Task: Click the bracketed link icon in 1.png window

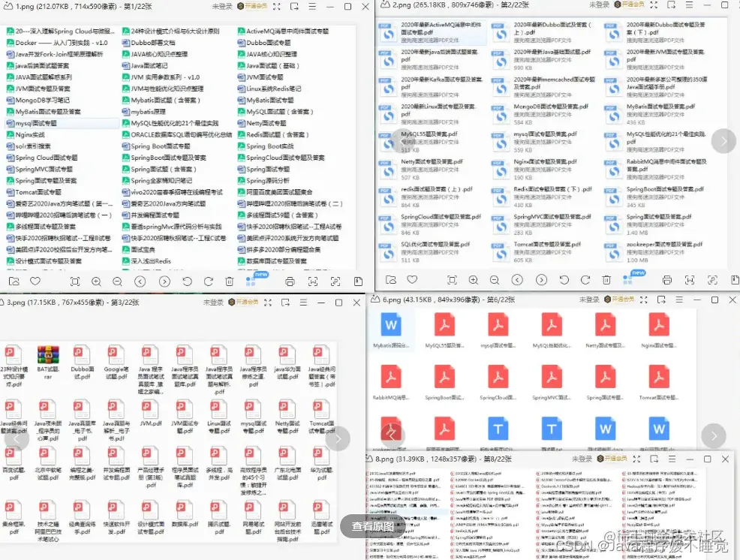Action: coord(335,282)
